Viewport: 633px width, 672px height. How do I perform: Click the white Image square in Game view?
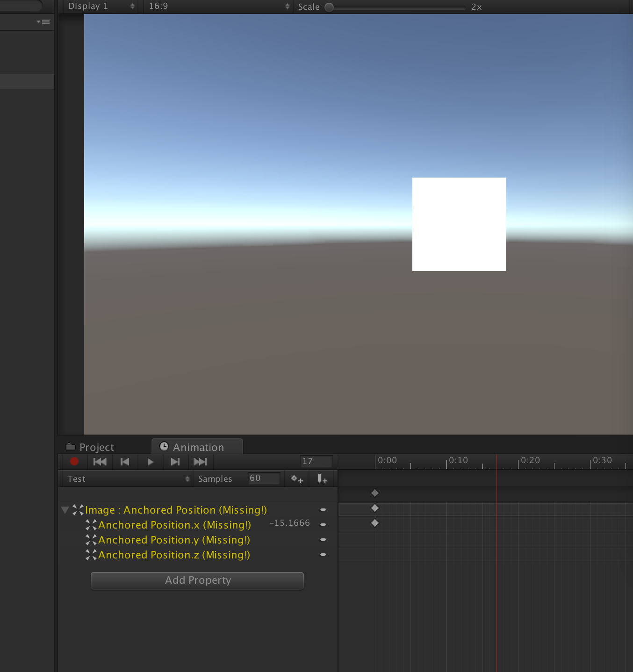tap(459, 224)
